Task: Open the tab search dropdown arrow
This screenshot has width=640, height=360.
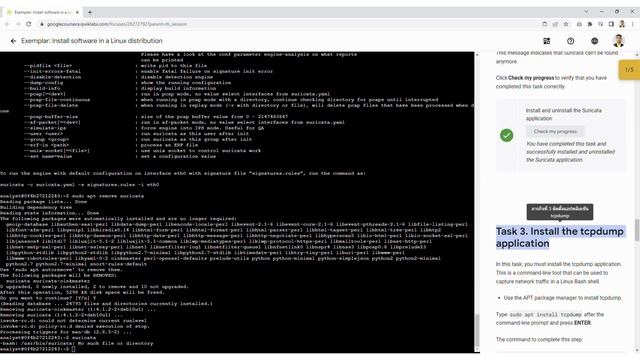Action: [x=586, y=11]
